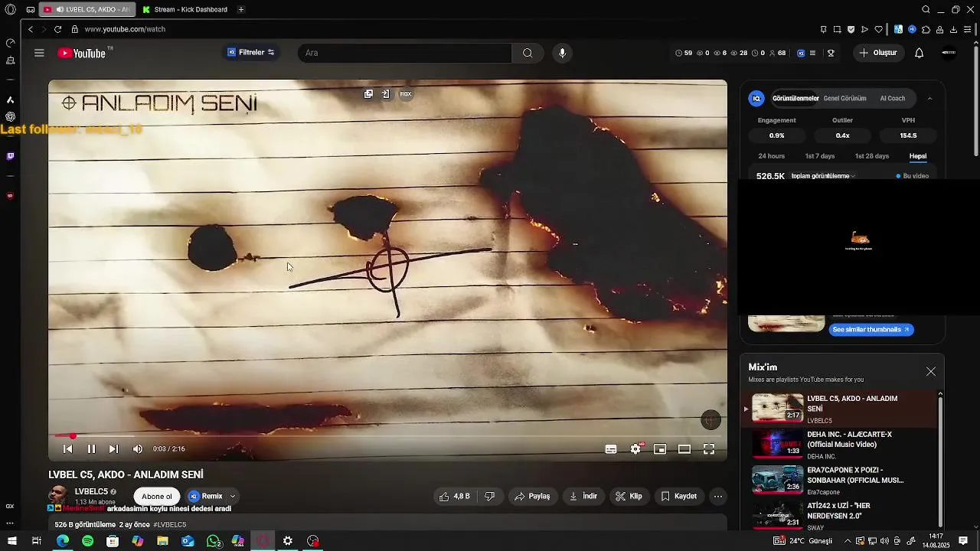Click the İndir download button
Viewport: 980px width, 551px height.
tap(583, 496)
